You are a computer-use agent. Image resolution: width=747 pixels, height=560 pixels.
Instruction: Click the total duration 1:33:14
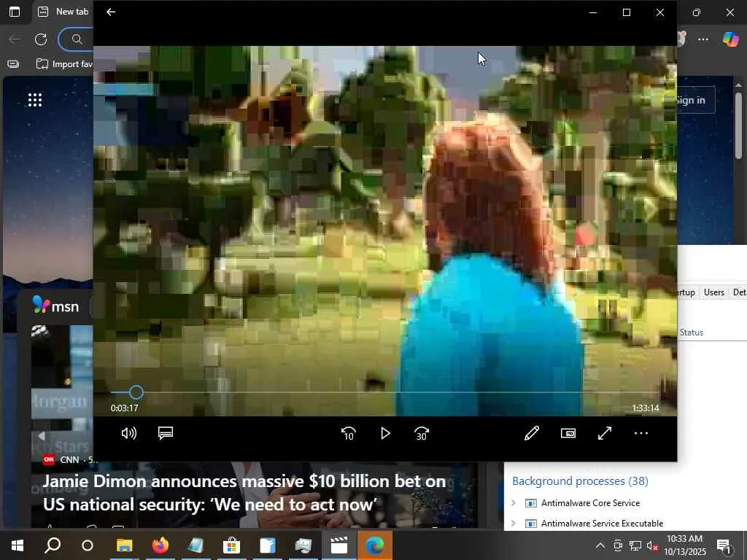pos(646,408)
